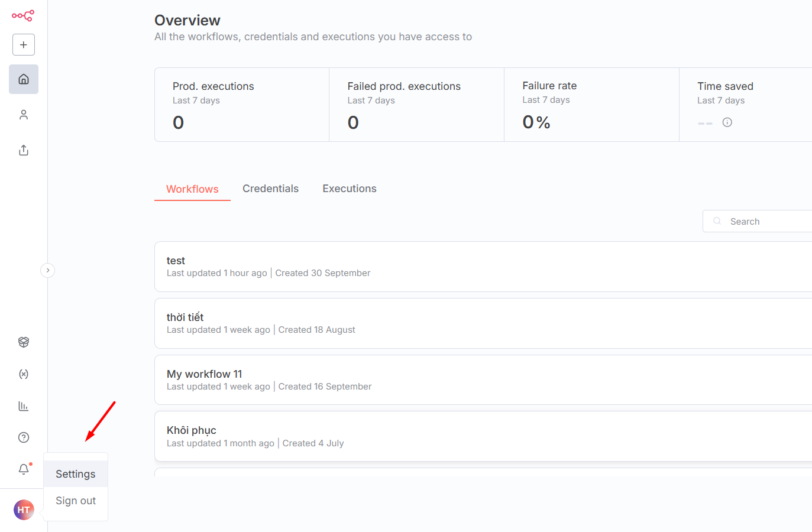Click the plus create-new button
812x532 pixels.
click(24, 44)
